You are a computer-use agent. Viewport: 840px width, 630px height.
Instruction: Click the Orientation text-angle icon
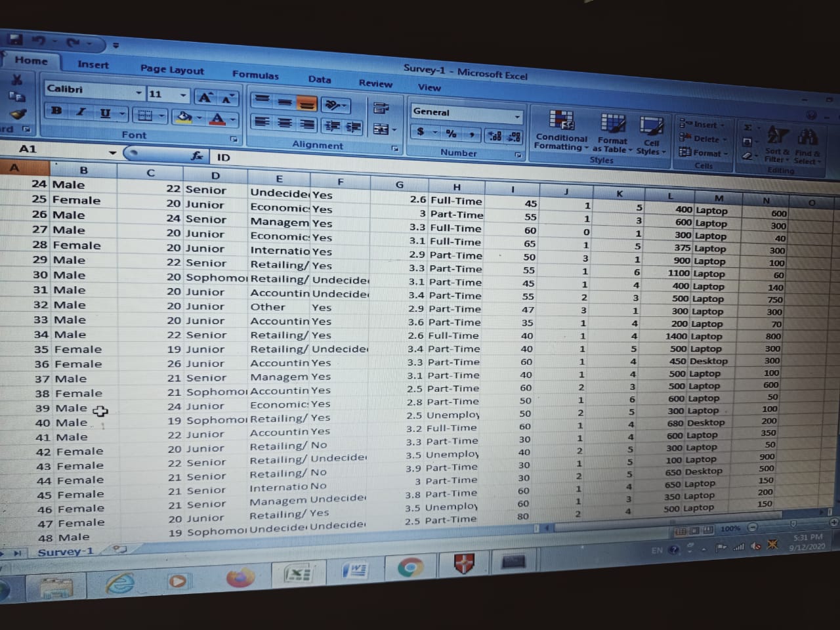click(331, 105)
